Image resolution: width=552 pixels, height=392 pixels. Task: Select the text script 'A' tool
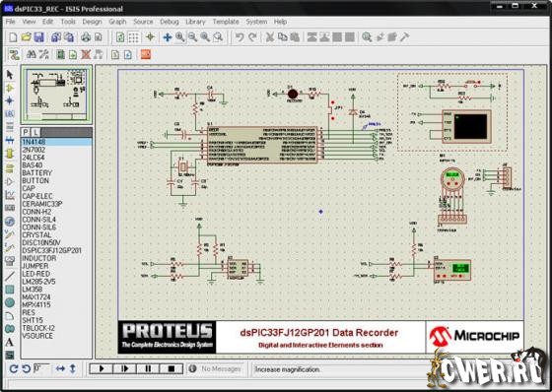point(10,342)
